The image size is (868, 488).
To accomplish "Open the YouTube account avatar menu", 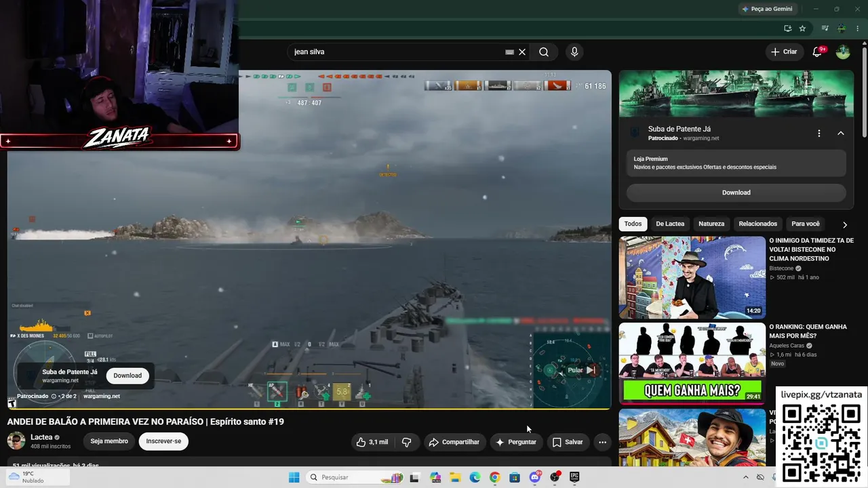I will tap(843, 52).
